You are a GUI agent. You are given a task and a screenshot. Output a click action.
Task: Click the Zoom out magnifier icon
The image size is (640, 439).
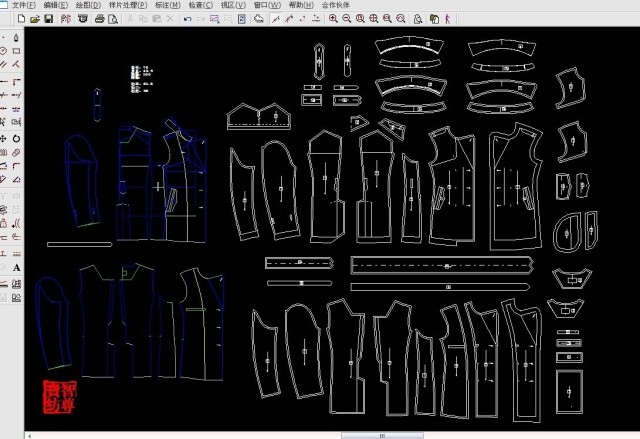pos(346,19)
